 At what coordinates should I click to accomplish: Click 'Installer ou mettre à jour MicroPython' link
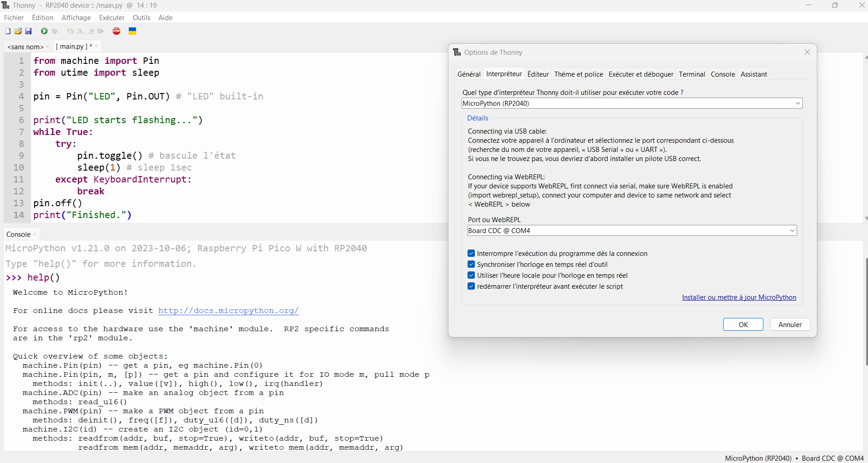pyautogui.click(x=739, y=297)
